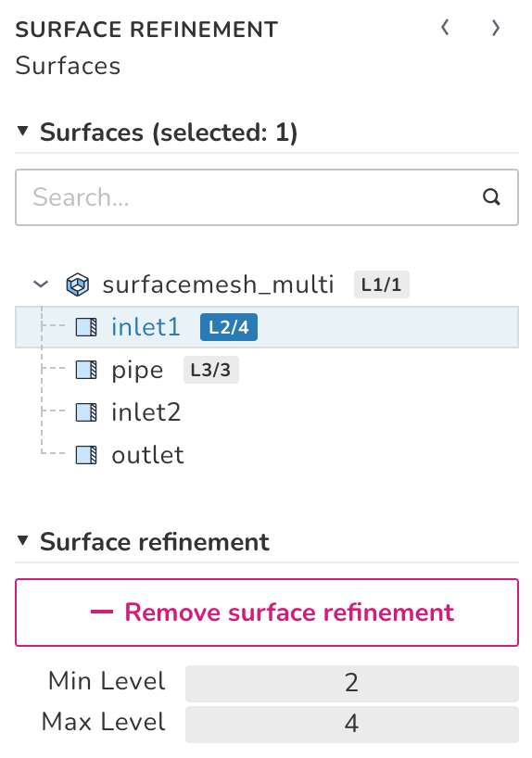This screenshot has height=758, width=532.
Task: Collapse the Surfaces (selected: 1) section
Action: pos(23,132)
